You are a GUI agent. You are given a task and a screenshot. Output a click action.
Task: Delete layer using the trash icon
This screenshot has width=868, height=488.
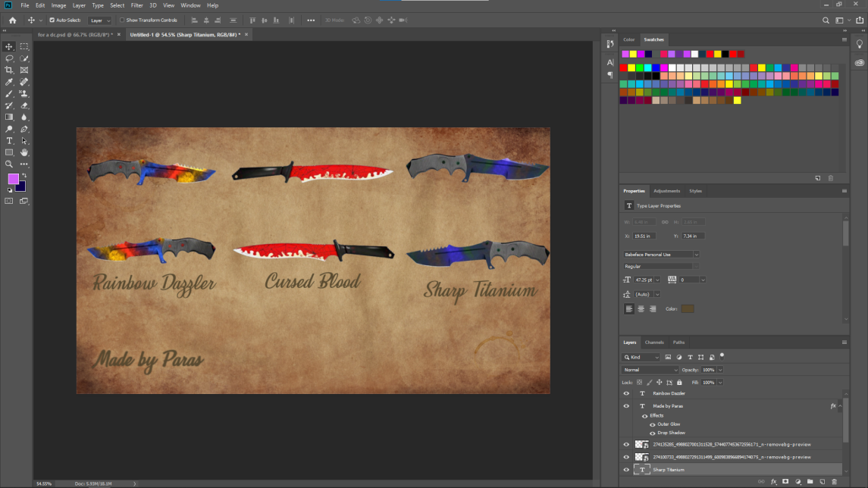coord(834,481)
